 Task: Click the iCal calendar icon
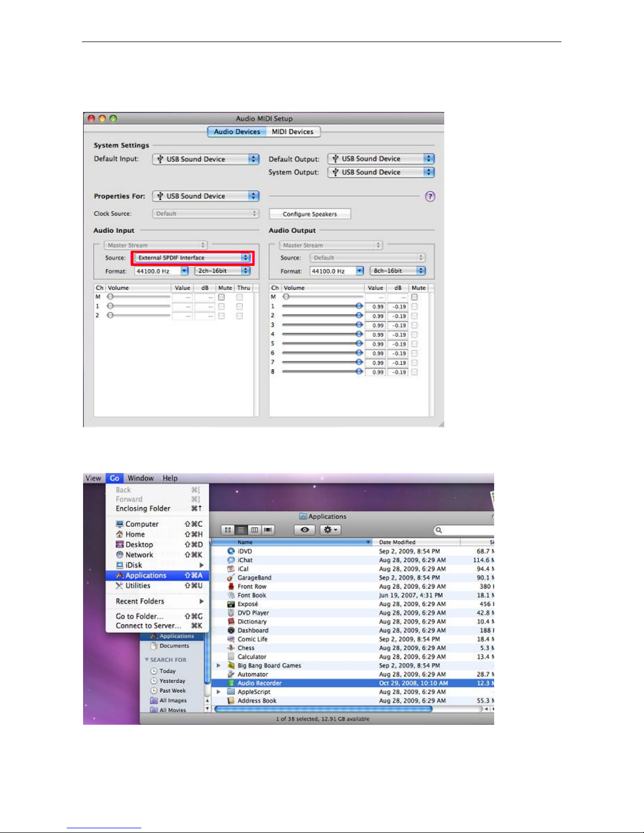pos(231,569)
